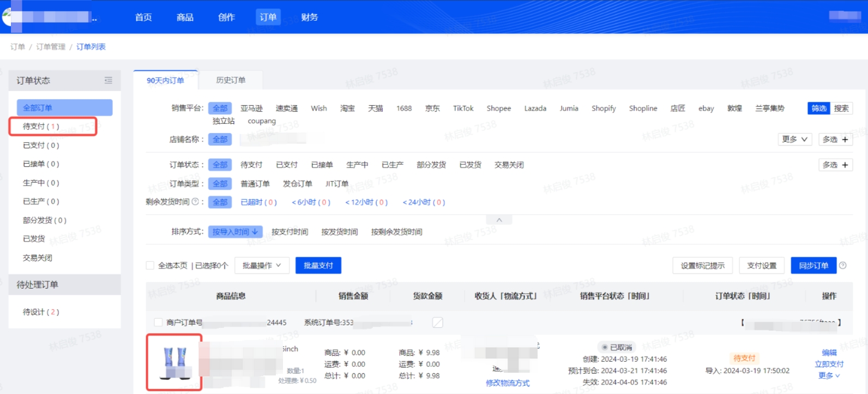The width and height of the screenshot is (868, 394).
Task: Switch to the 历史订单 tab
Action: [231, 80]
